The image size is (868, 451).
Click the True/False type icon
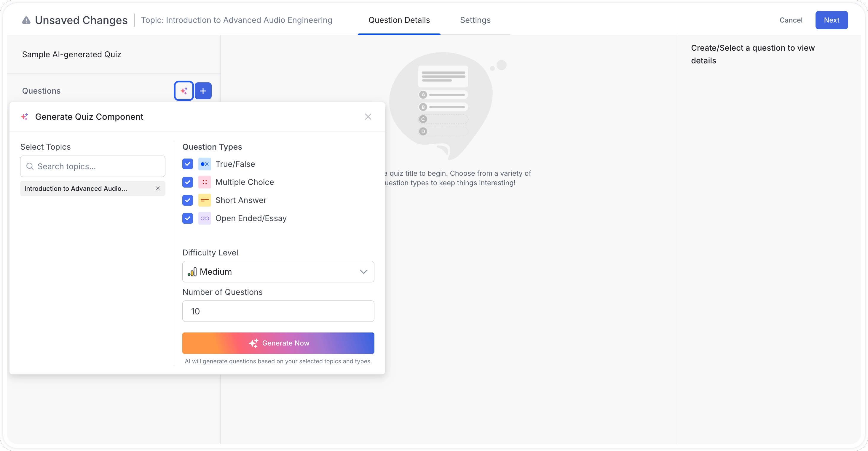pos(205,164)
